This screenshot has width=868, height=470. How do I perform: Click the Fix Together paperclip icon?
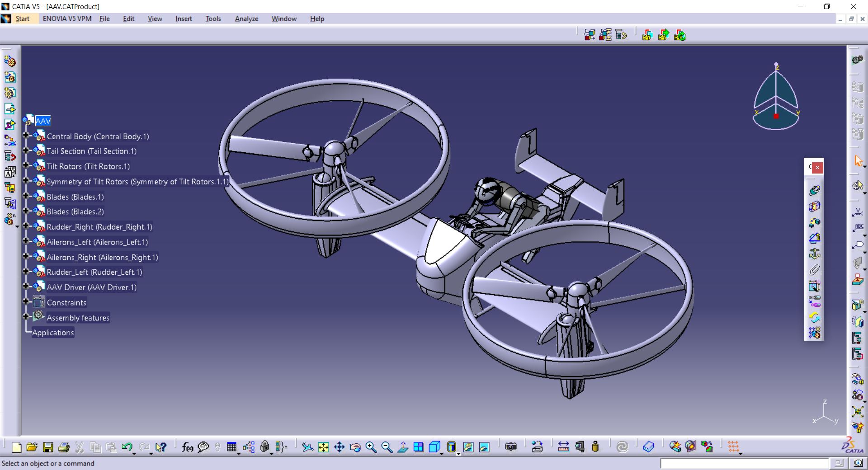pyautogui.click(x=814, y=270)
